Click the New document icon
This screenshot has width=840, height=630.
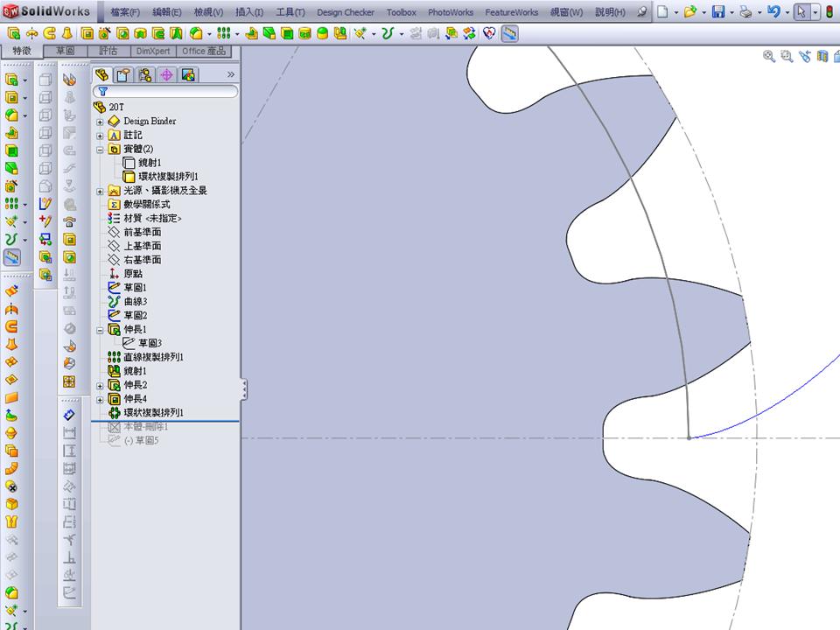662,11
